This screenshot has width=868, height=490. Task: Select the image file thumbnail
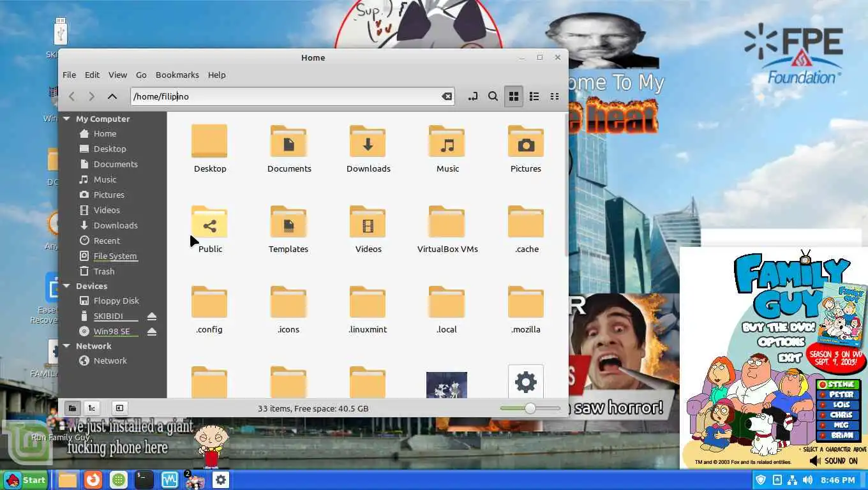pos(447,385)
